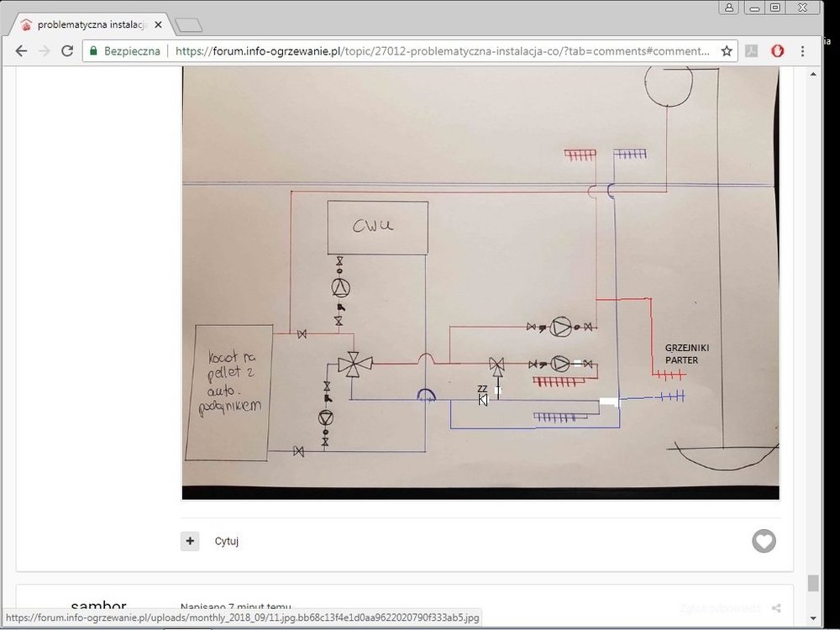
Task: Click the share icon on sambor's post
Action: coord(776,608)
